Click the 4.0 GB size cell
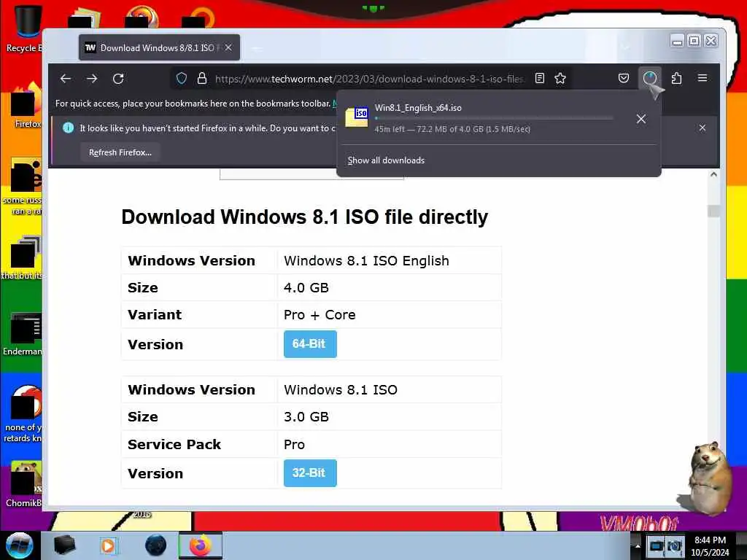Viewport: 747px width, 560px height. pos(390,287)
